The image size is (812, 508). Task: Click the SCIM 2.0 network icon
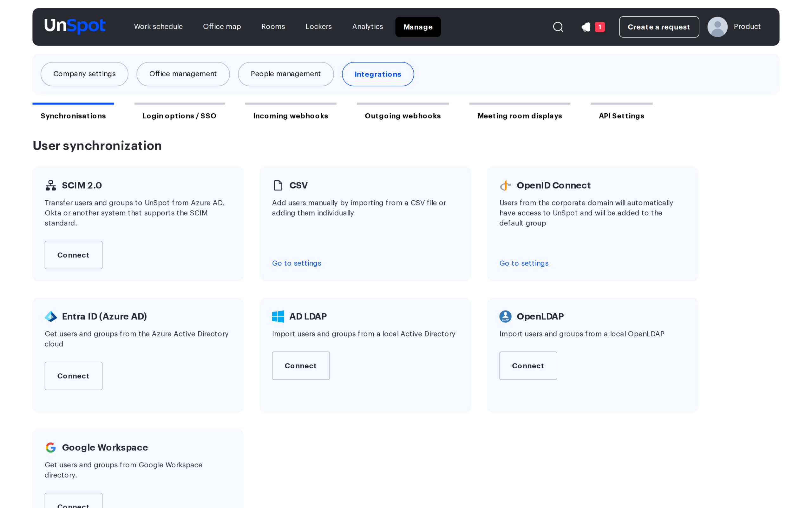51,185
